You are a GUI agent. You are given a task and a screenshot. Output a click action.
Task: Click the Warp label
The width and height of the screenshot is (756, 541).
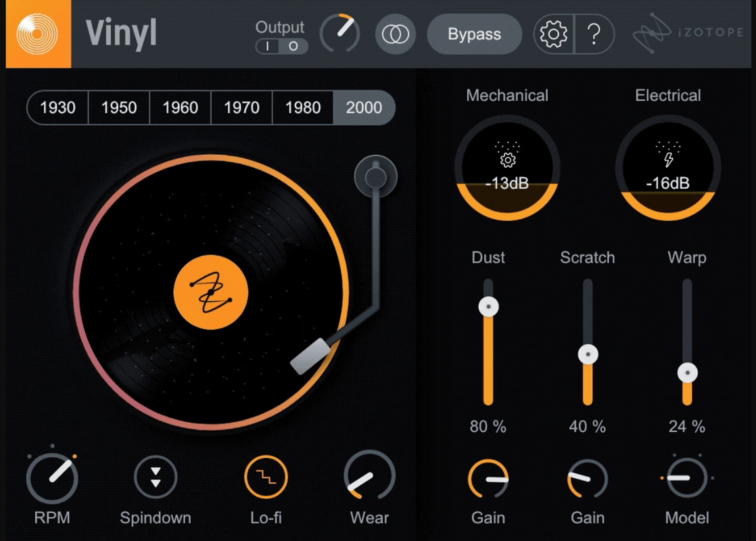pos(687,258)
